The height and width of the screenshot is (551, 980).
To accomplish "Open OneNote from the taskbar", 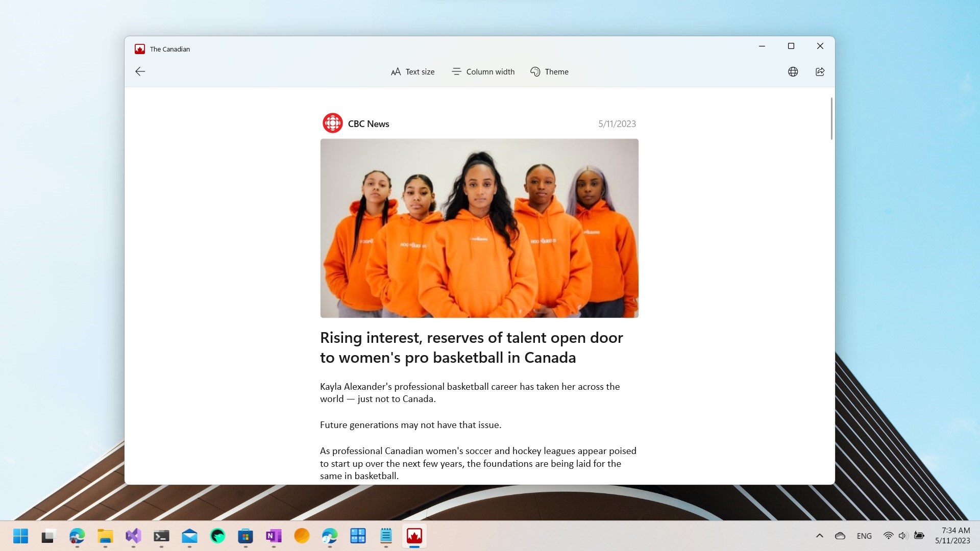I will (274, 536).
